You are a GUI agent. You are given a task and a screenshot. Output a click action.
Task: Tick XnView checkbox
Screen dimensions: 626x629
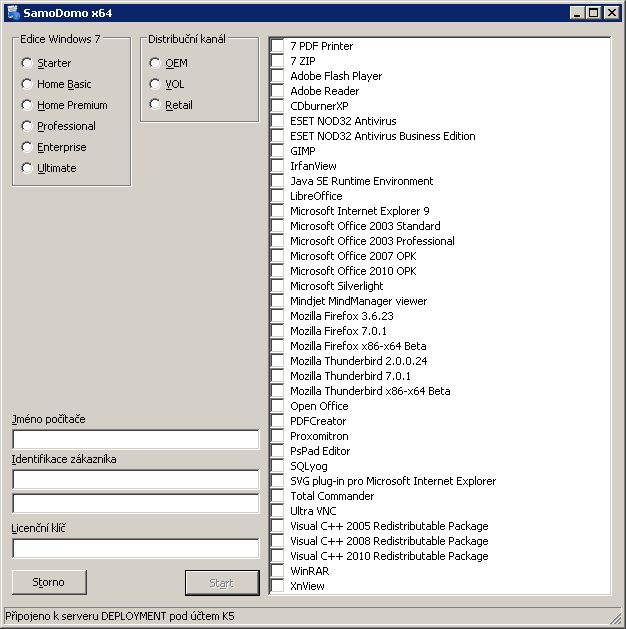click(x=277, y=586)
